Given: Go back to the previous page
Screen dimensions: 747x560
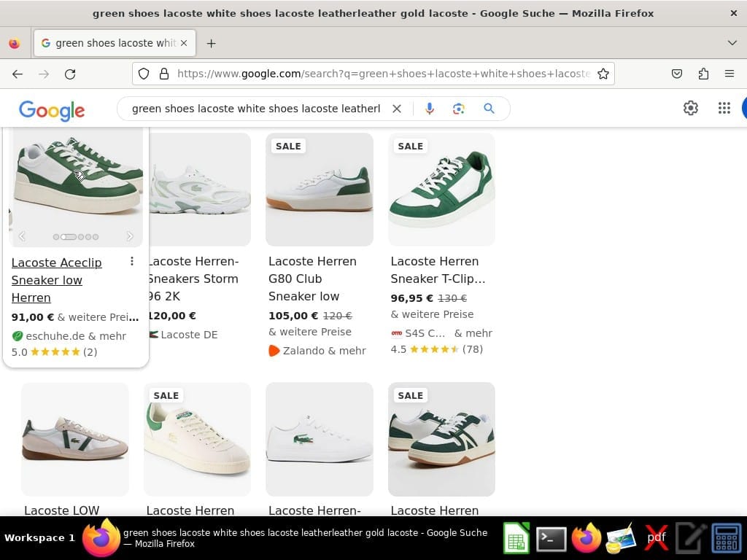Looking at the screenshot, I should tap(18, 74).
